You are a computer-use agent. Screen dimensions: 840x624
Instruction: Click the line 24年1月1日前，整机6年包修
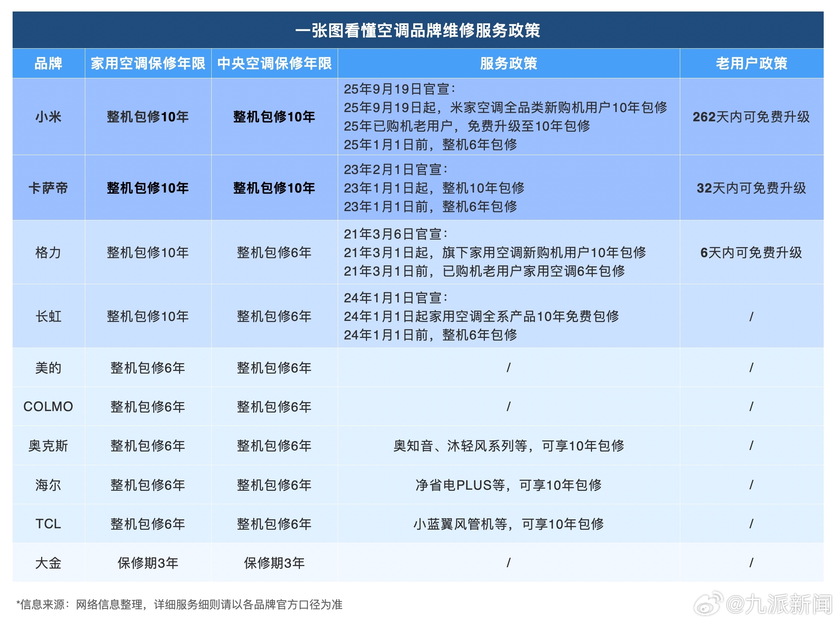click(430, 335)
